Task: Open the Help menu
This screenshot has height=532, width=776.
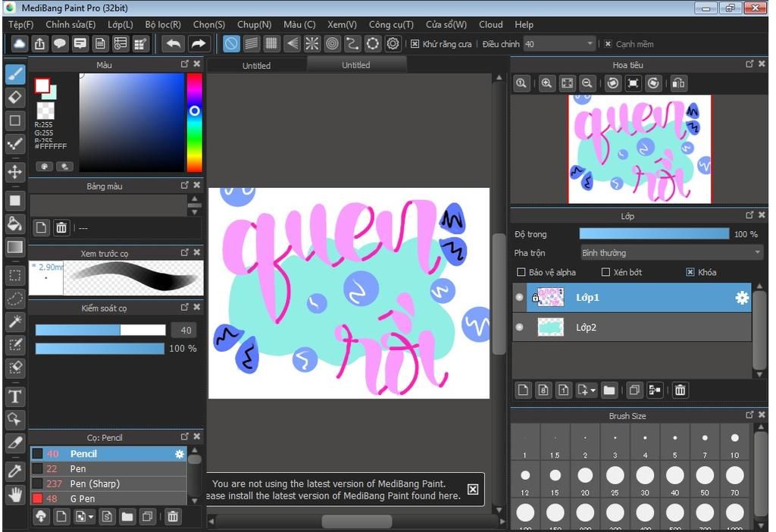Action: coord(524,25)
